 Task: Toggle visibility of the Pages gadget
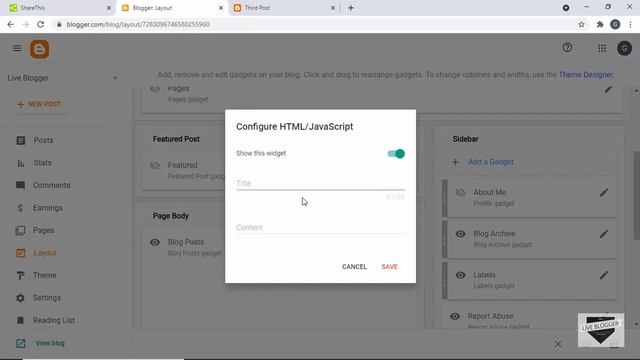point(155,89)
